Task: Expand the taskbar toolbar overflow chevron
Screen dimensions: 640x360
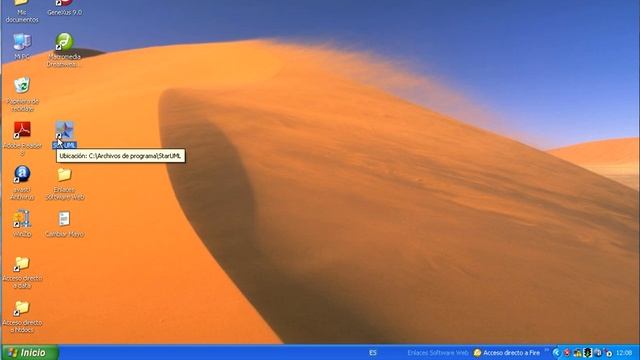Action: coord(547,350)
